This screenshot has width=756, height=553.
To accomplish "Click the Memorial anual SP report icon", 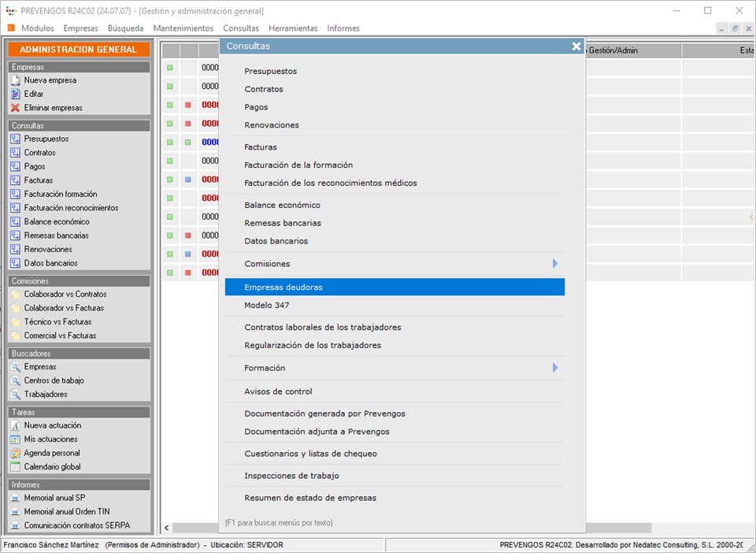I will pyautogui.click(x=15, y=498).
